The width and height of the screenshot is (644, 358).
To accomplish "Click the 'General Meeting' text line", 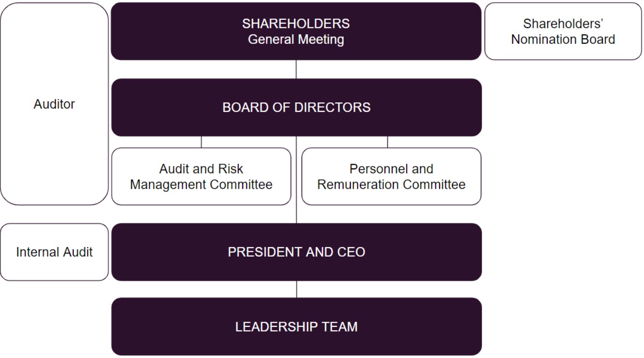I will [x=296, y=39].
